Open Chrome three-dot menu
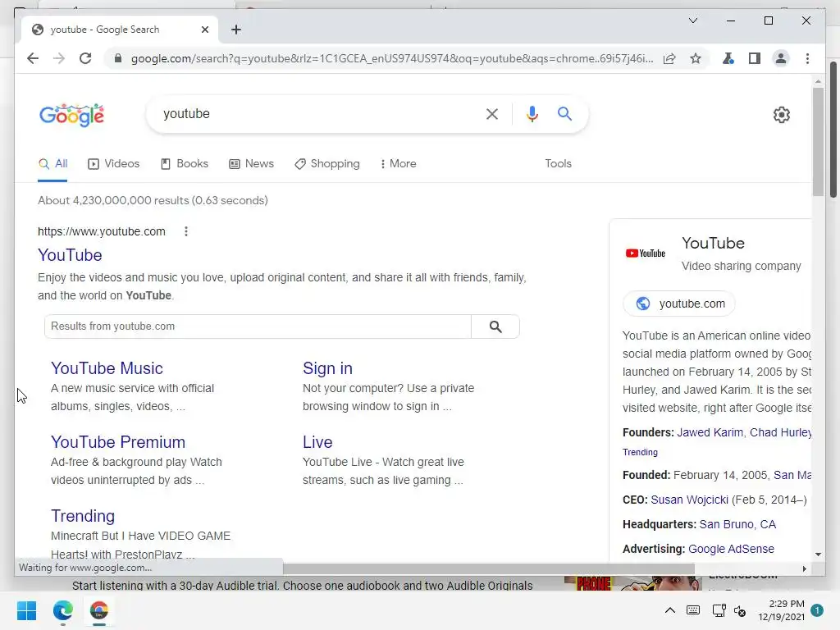 click(x=807, y=58)
